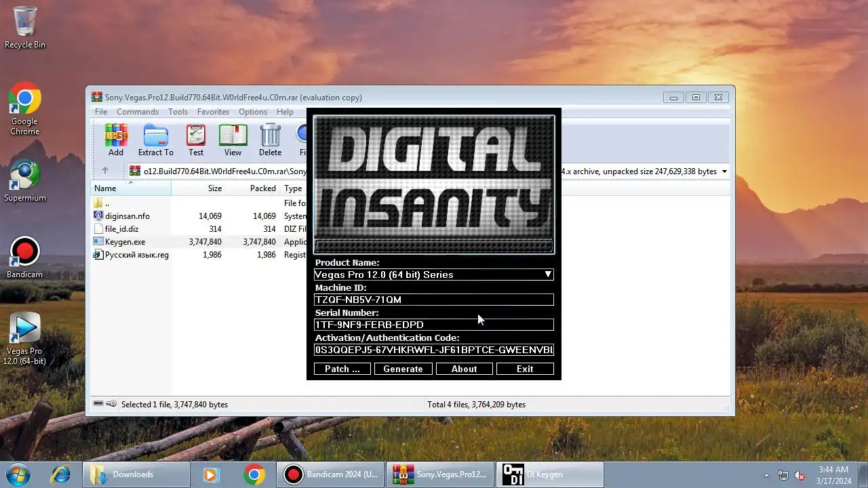Sort by the Packed column header
This screenshot has width=868, height=488.
pos(252,188)
